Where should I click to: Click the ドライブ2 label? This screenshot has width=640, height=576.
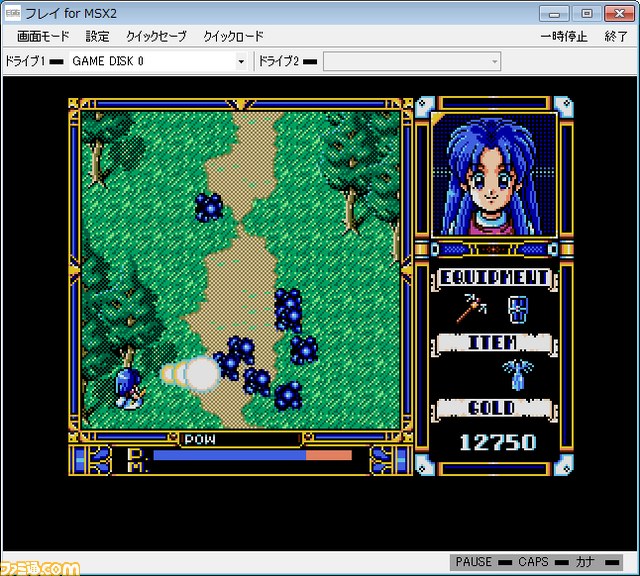pos(279,61)
